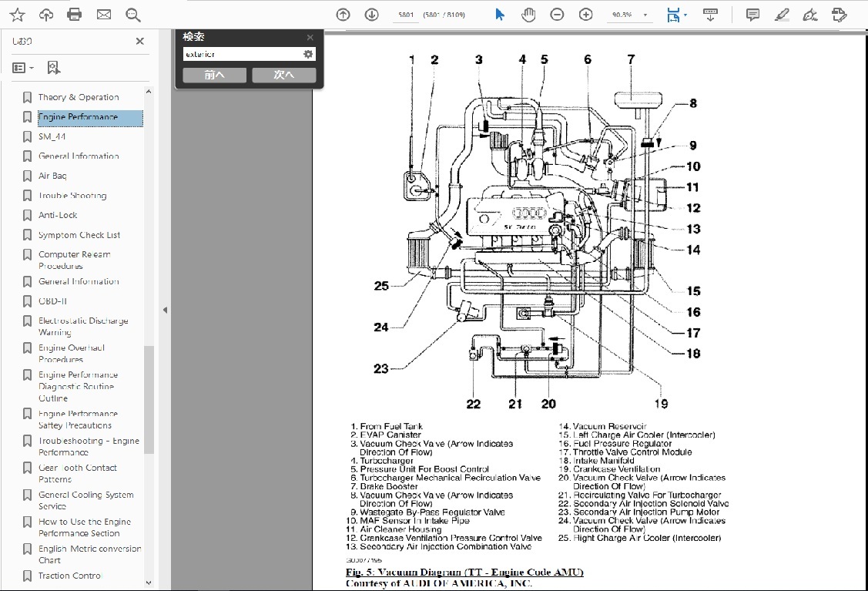The image size is (868, 591).
Task: Open bookmark panel options dropdown
Action: point(23,68)
